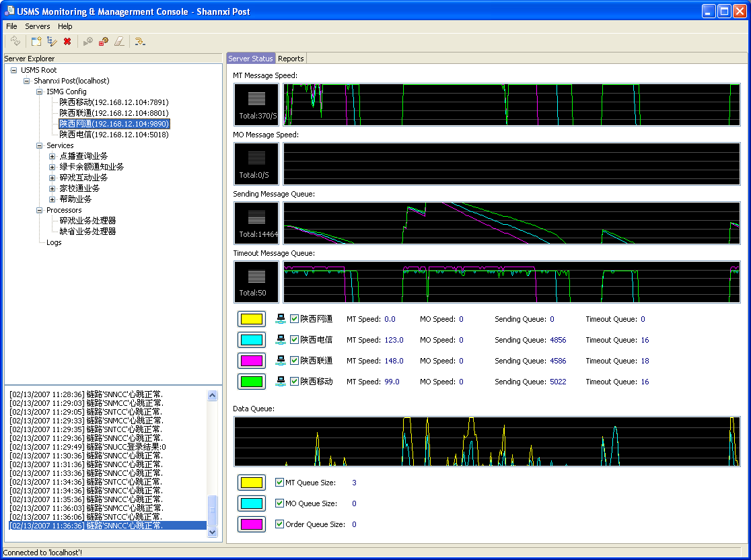Click the green swatch for 陕西移动
Screen dimensions: 751x560
tap(252, 382)
